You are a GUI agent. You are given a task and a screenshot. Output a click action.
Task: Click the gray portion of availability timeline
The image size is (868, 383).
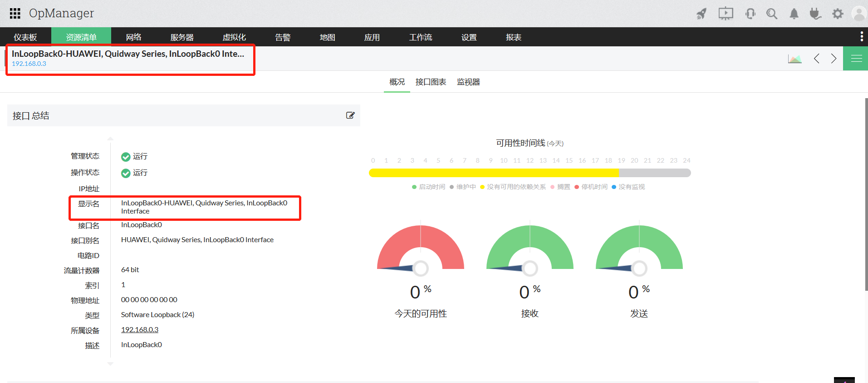[655, 173]
